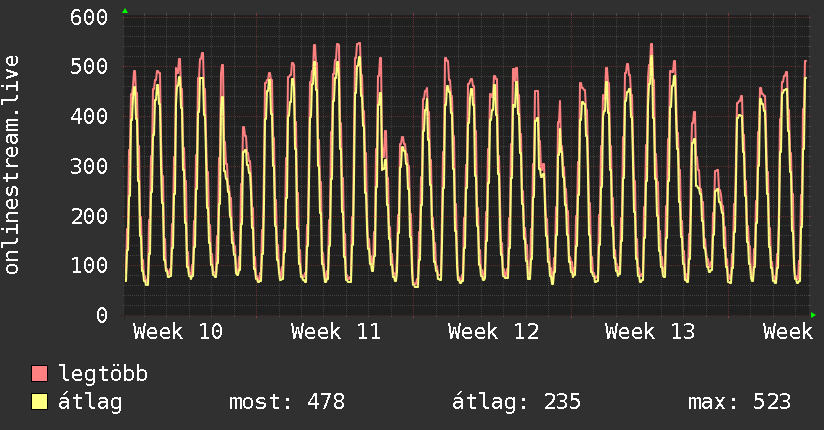
Task: Click the 'átlag: 235' statistic
Action: (517, 402)
